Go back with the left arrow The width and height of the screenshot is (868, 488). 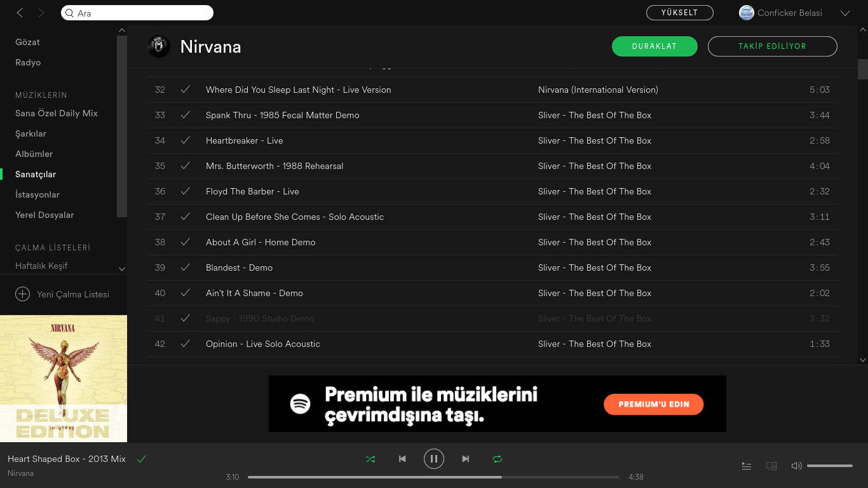20,13
